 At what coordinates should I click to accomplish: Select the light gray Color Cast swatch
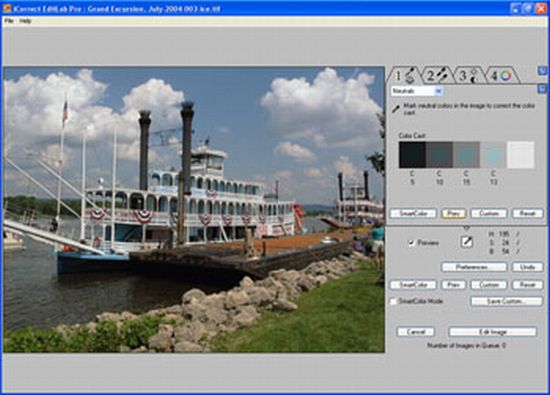[x=493, y=155]
